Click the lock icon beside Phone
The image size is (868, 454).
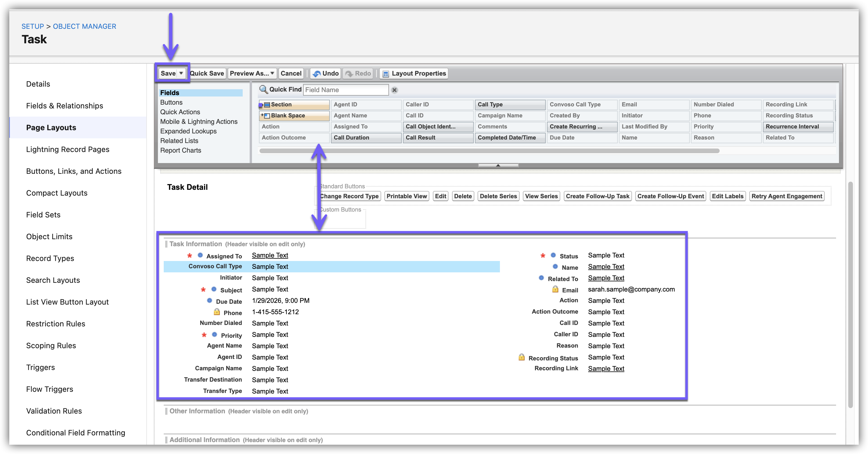coord(217,312)
